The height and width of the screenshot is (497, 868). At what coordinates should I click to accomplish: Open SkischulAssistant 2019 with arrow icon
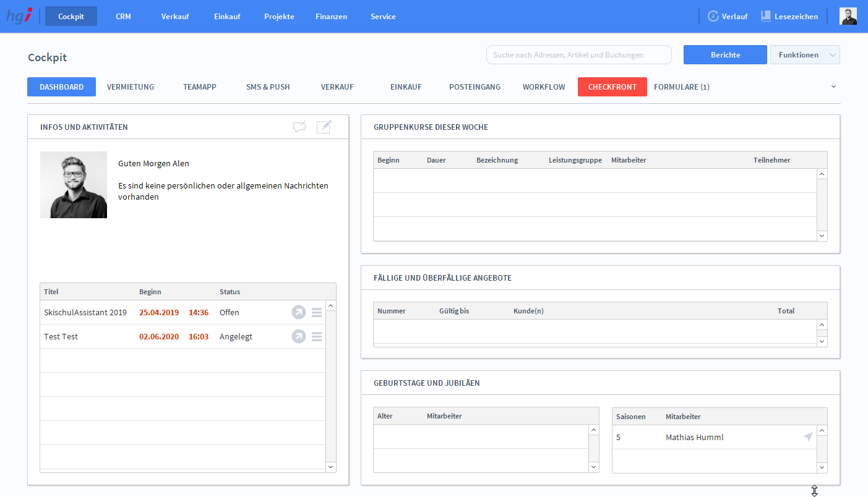coord(299,313)
